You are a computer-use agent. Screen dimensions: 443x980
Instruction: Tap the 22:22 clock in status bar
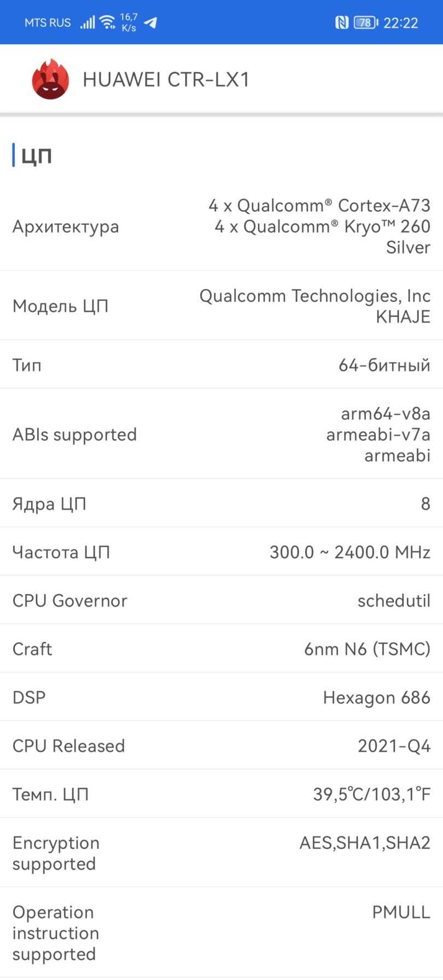(x=401, y=23)
